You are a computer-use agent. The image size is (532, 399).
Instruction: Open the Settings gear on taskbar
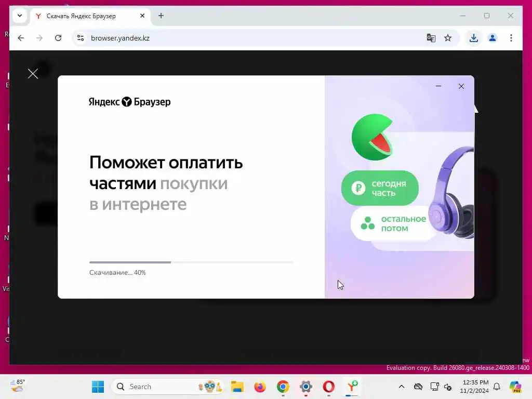click(x=305, y=387)
